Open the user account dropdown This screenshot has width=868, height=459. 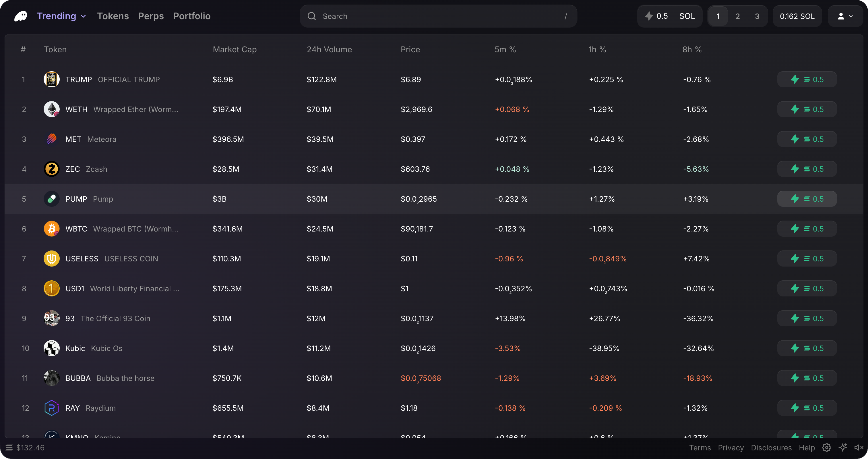pyautogui.click(x=845, y=16)
